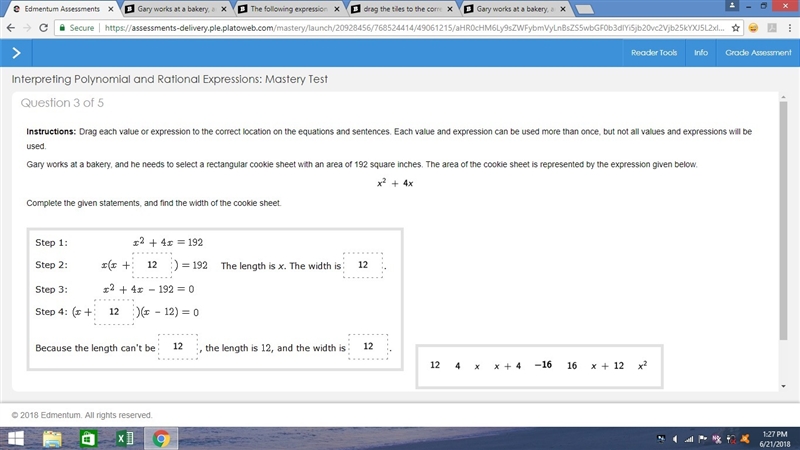Image resolution: width=800 pixels, height=450 pixels.
Task: Close 'drag the tiles' tab
Action: coord(449,9)
